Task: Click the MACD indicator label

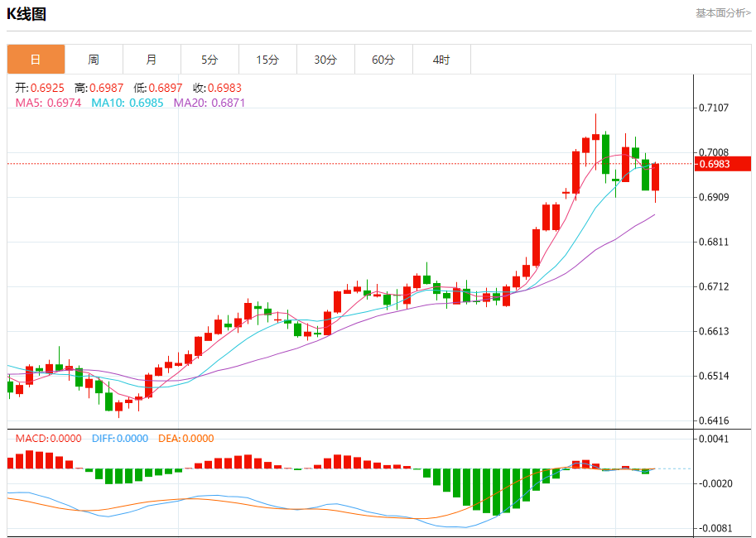Action: click(x=49, y=439)
